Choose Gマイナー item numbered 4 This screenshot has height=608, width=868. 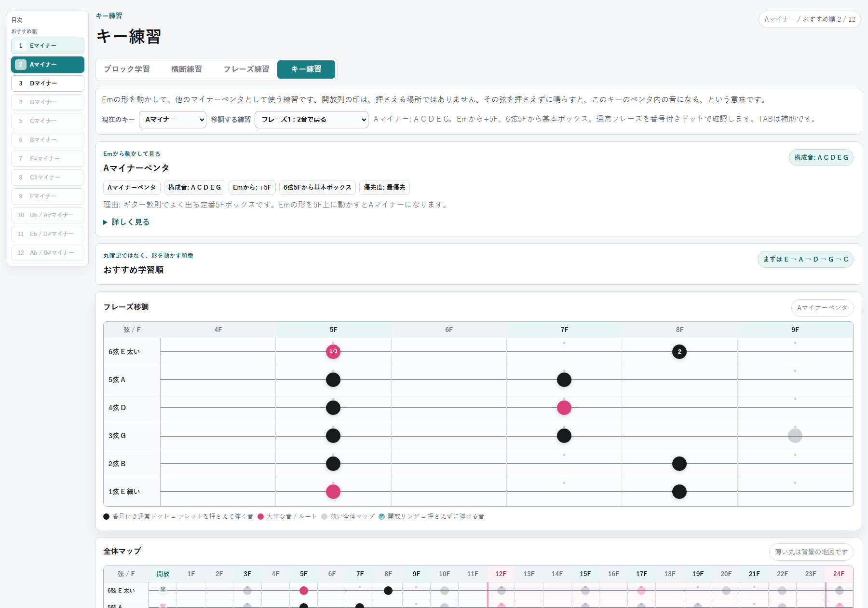coord(48,102)
